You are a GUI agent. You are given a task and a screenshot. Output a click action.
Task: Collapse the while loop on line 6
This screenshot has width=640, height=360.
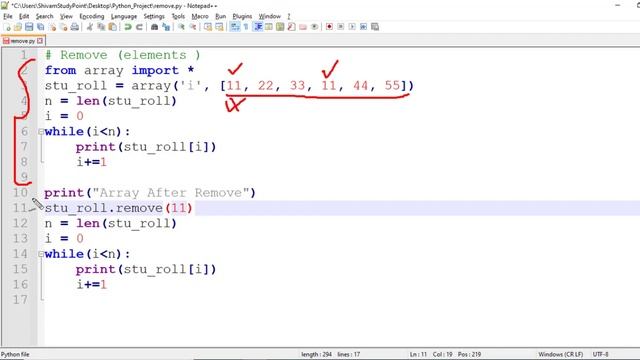pos(41,132)
